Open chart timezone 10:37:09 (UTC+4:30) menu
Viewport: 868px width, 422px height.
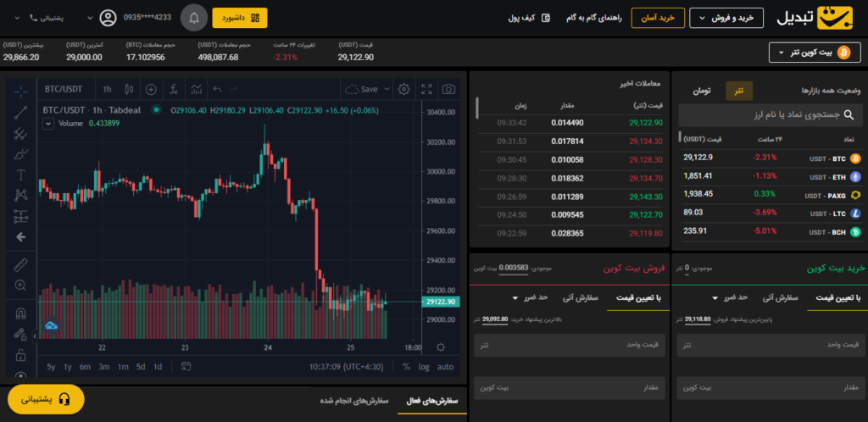[347, 367]
